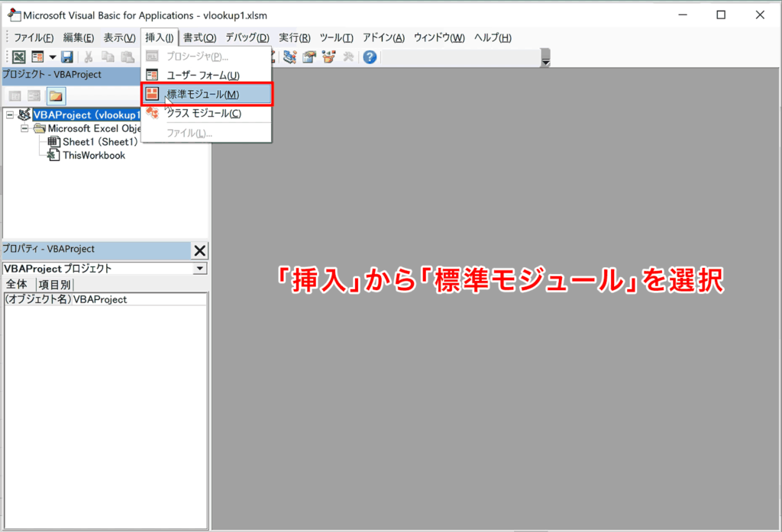
Task: Click the toolbar options overflow arrow
Action: point(545,58)
